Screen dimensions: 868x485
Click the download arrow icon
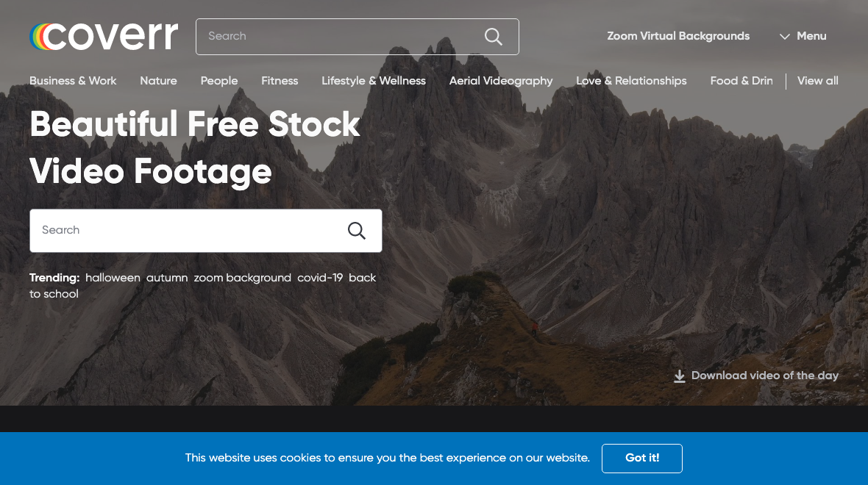679,376
